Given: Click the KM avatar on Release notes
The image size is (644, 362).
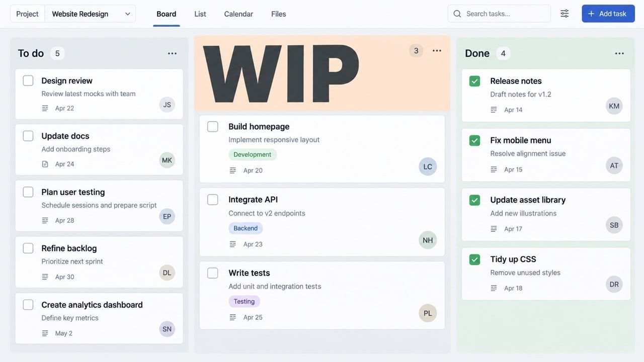Looking at the screenshot, I should pos(614,106).
